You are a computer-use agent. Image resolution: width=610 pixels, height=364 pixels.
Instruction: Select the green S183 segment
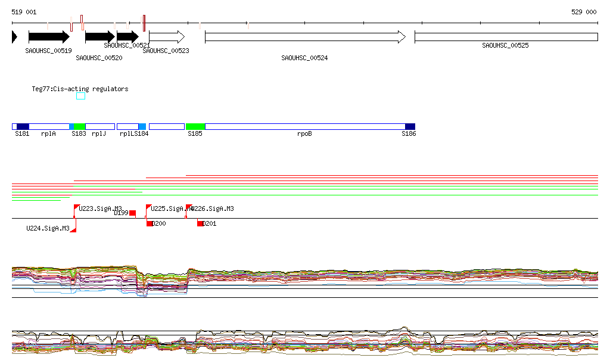[x=79, y=126]
